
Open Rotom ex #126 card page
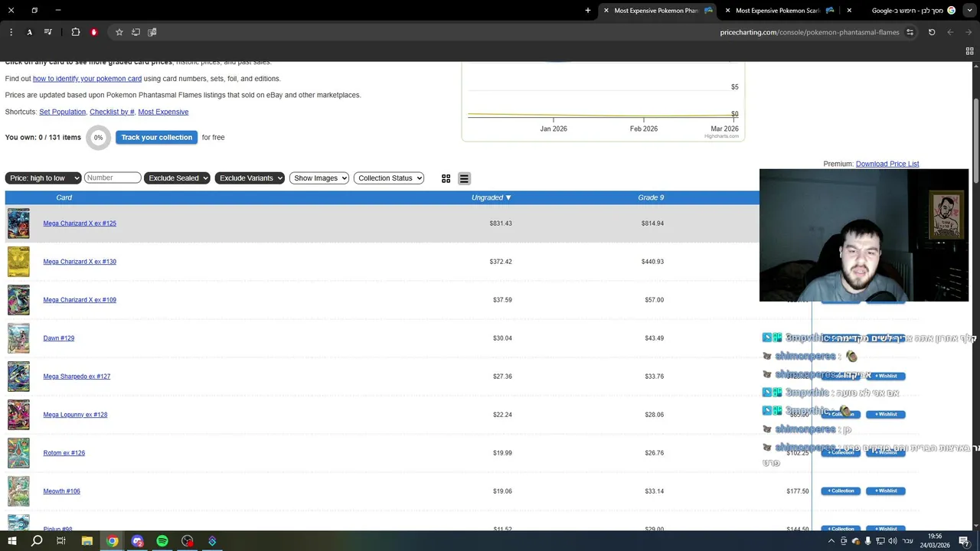[x=64, y=453]
